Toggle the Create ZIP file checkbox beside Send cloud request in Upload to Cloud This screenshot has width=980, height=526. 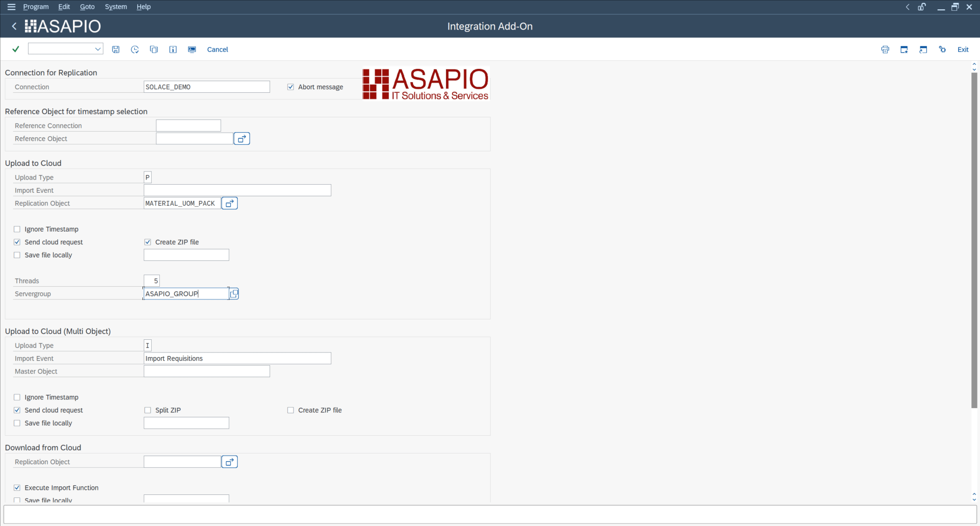(x=148, y=242)
